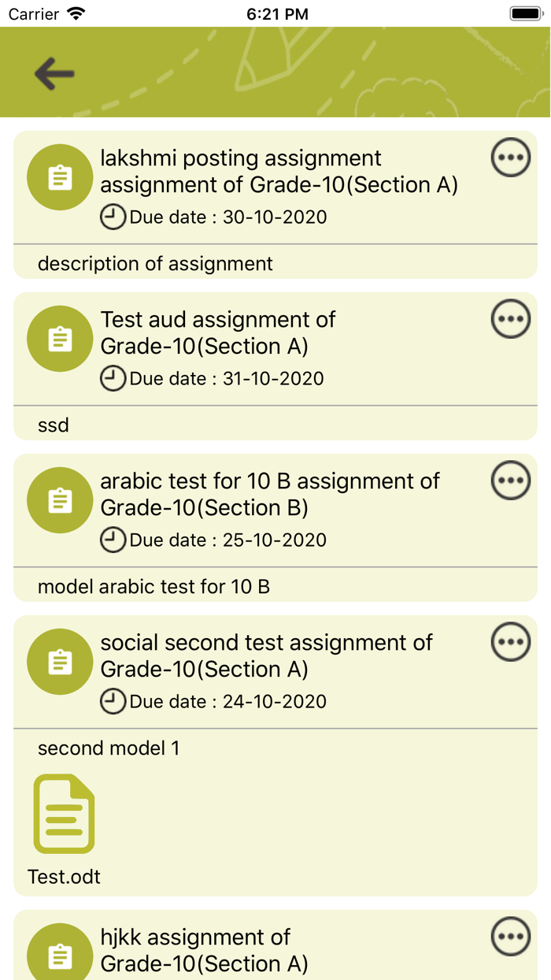Open more options for Test aud assignment
551x980 pixels.
point(511,319)
